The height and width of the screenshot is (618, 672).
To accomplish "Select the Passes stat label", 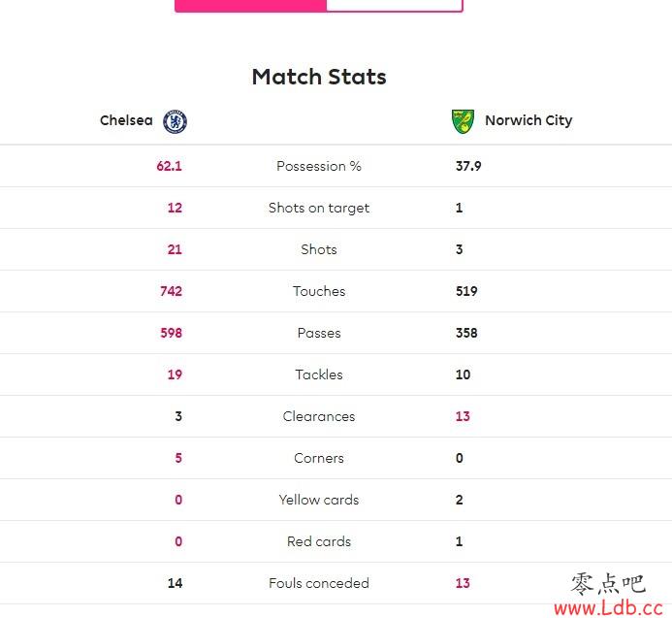I will (319, 333).
